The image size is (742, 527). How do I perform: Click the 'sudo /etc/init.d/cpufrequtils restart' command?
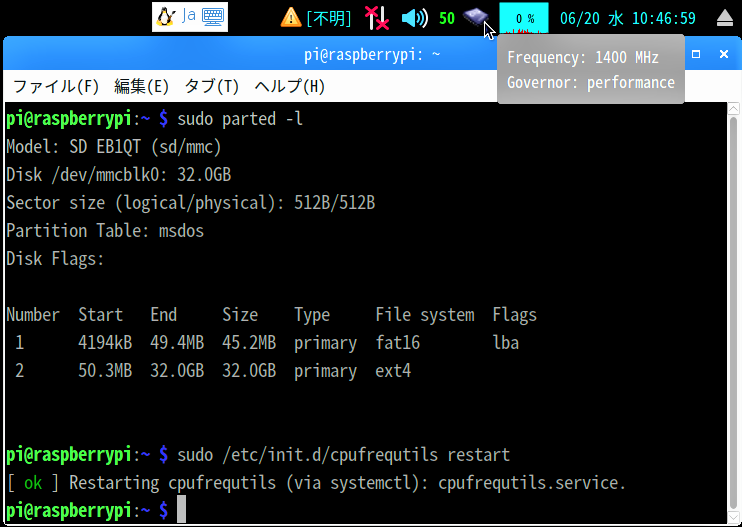[x=344, y=455]
